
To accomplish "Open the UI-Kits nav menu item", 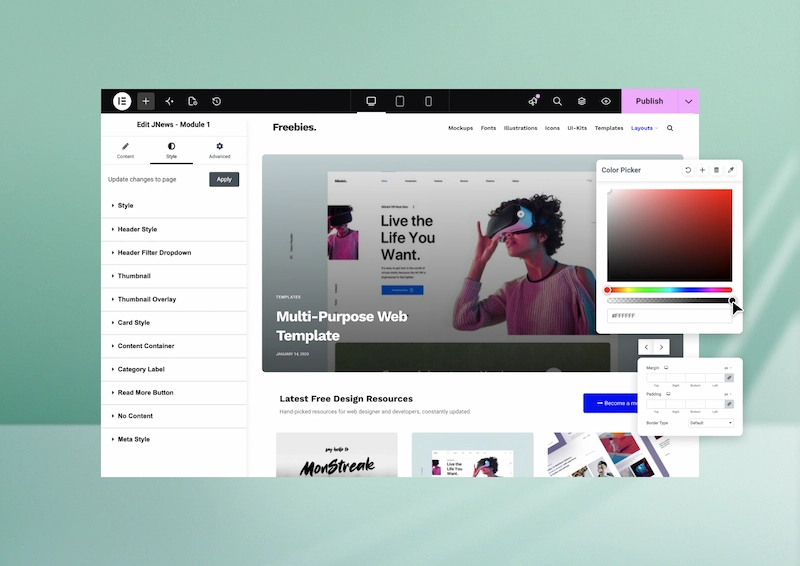I will point(577,128).
